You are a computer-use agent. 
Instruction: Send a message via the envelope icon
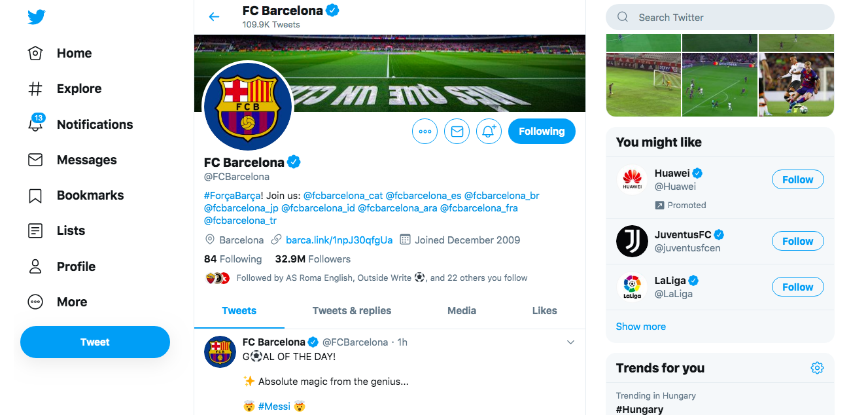457,132
